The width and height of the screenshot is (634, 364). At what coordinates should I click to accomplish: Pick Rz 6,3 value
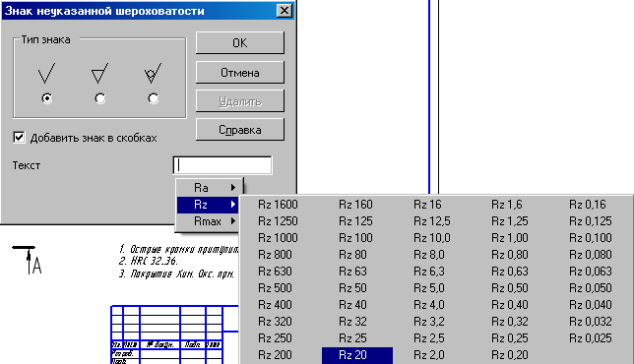pyautogui.click(x=428, y=272)
